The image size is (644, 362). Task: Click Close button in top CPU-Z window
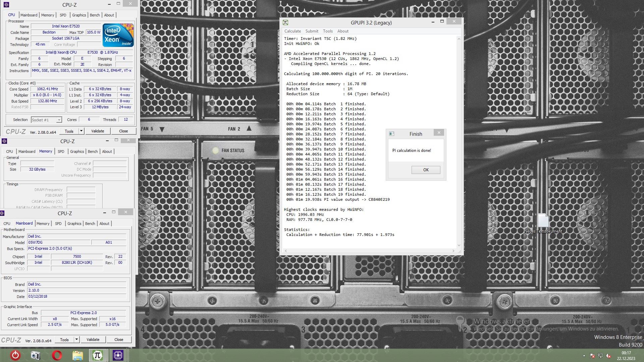coord(123,131)
